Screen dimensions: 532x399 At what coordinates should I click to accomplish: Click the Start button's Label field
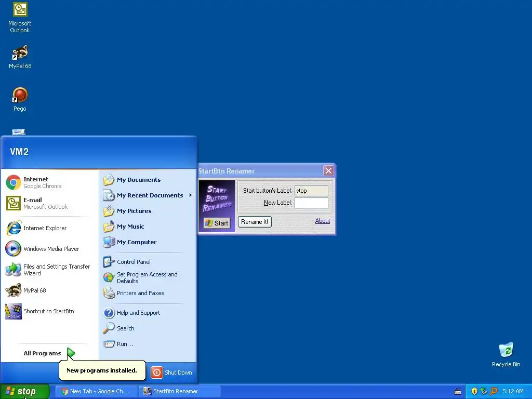pos(311,191)
